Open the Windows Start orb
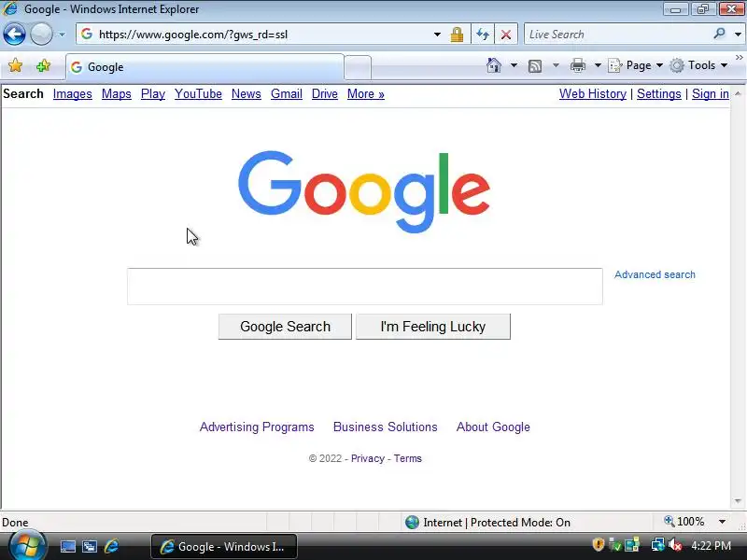Screen dimensions: 747x560 [28, 546]
